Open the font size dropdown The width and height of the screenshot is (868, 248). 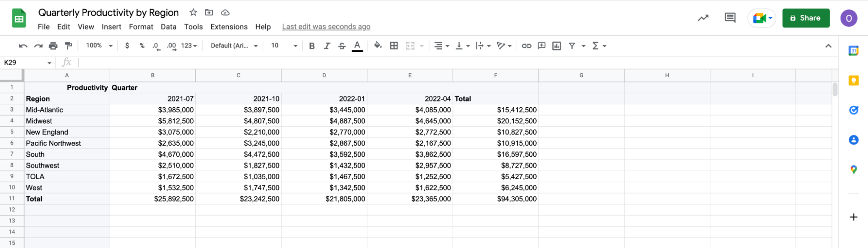(284, 45)
